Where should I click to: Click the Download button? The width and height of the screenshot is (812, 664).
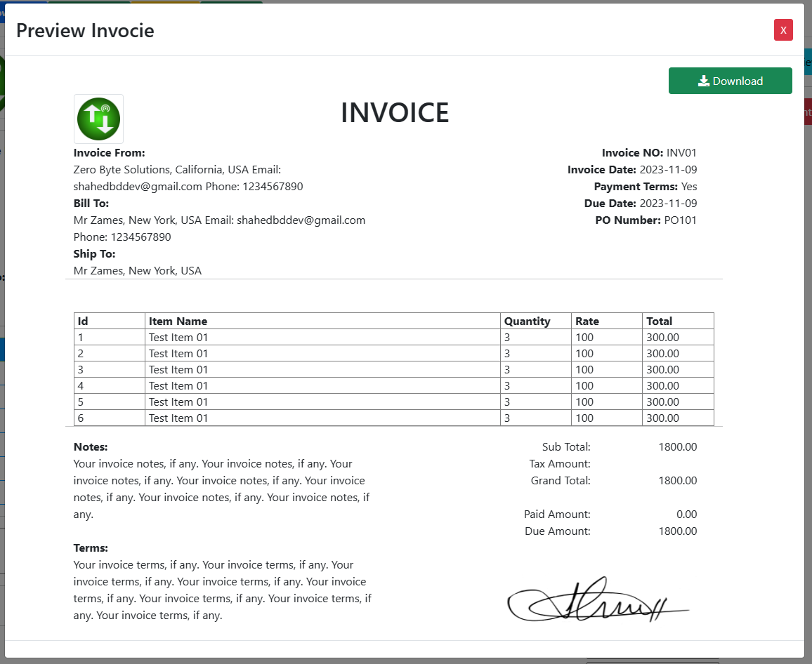click(x=731, y=81)
